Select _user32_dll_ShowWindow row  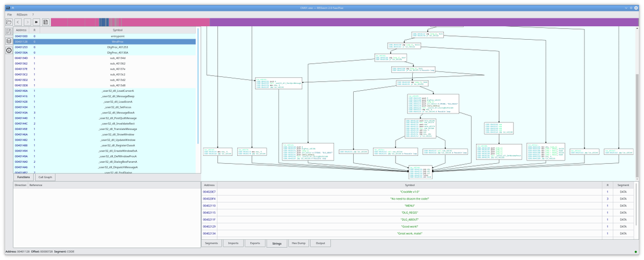coord(104,134)
